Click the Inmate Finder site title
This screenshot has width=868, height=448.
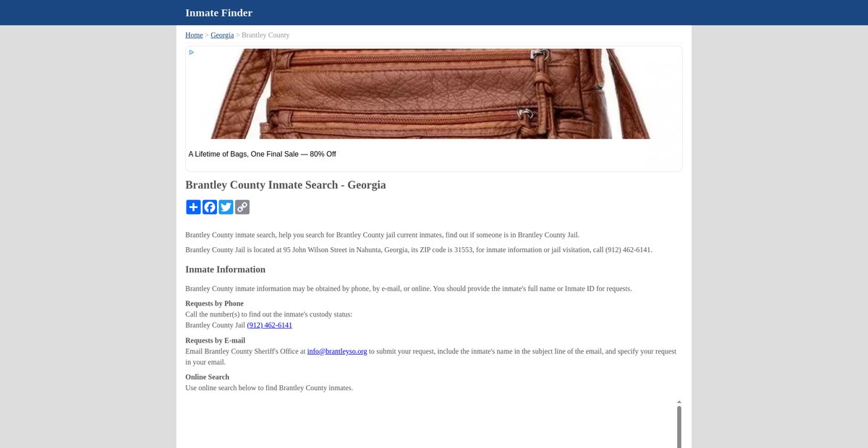pos(218,12)
